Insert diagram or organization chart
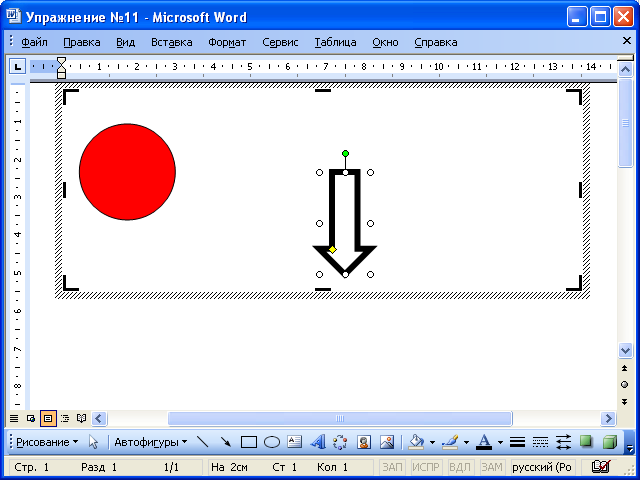Screen dimensions: 640x480 point(340,442)
